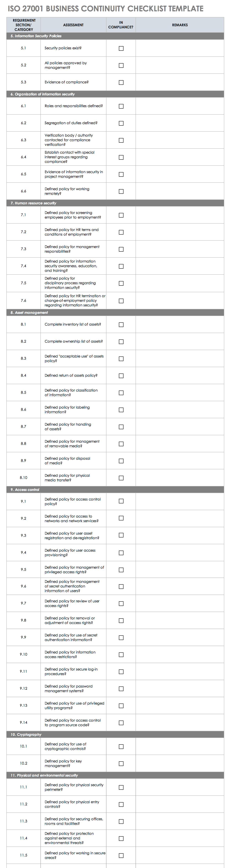Image resolution: width=231 pixels, height=868 pixels.
Task: Tick checkbox for 8.8 removable media management
Action: pos(121,444)
